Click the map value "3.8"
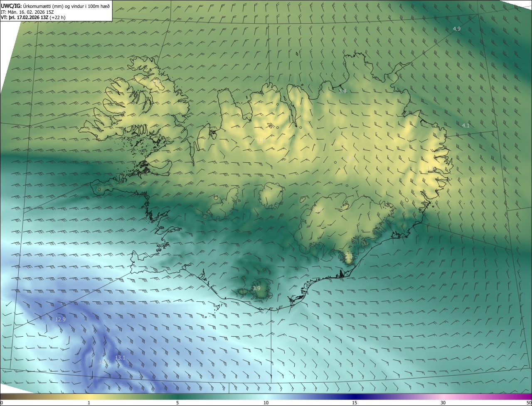532x406 pixels. 342,91
